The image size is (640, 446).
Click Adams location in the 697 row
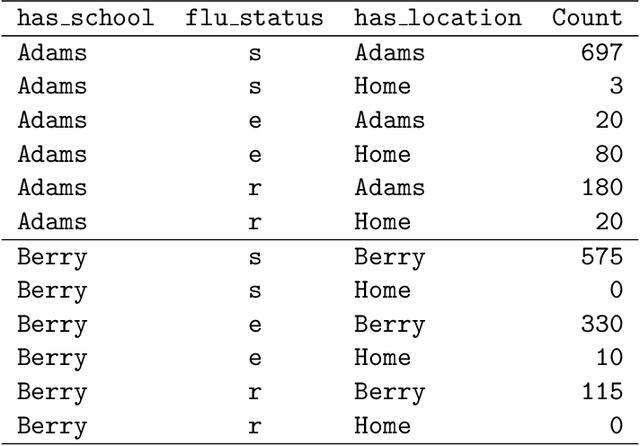(x=389, y=52)
